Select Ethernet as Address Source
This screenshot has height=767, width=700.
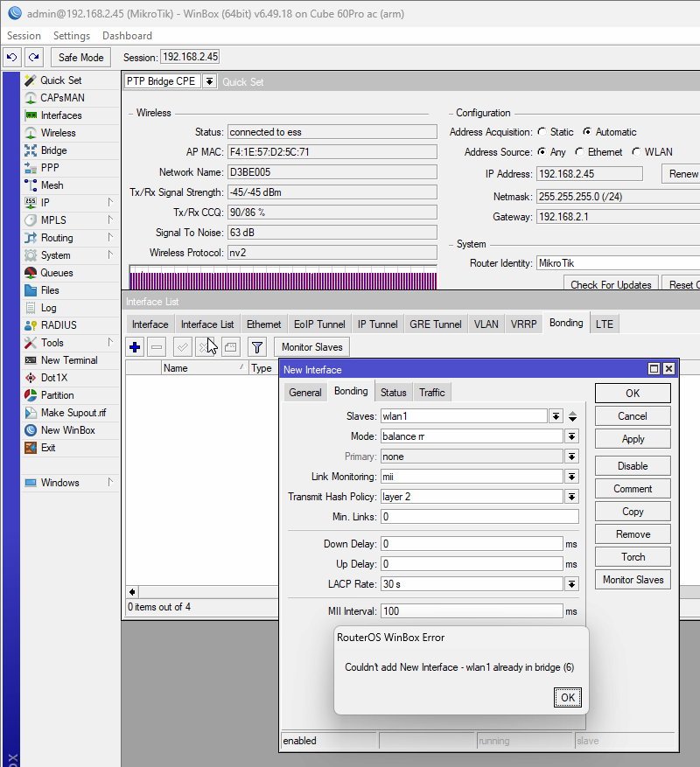[579, 152]
